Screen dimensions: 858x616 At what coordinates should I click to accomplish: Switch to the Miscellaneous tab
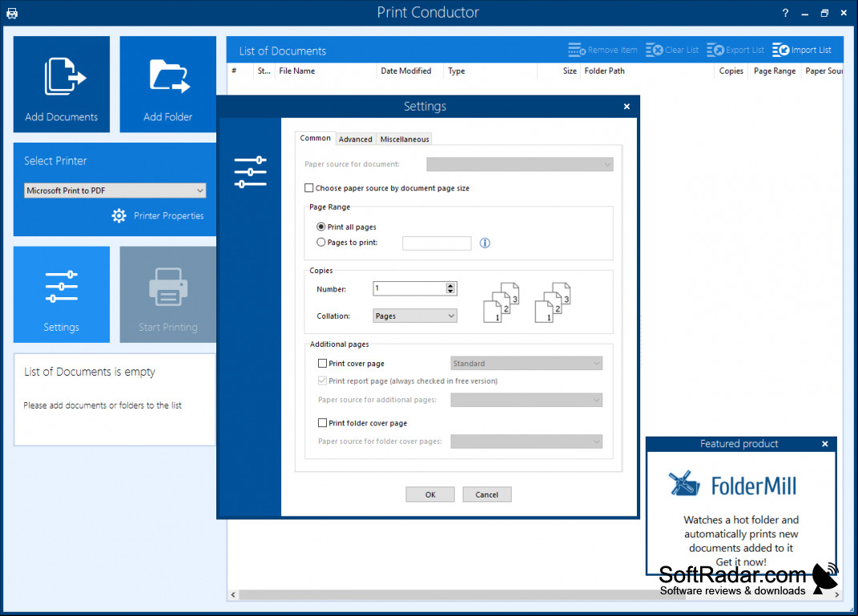(405, 139)
